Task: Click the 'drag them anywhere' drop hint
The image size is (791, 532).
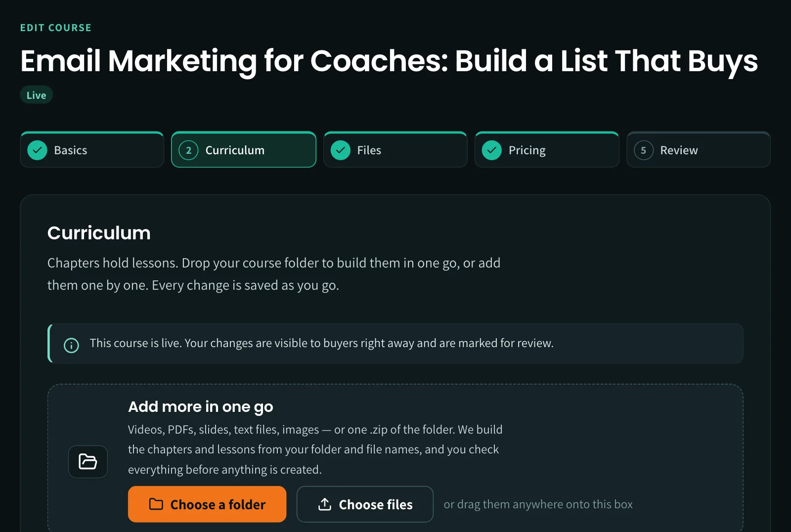Action: 538,504
